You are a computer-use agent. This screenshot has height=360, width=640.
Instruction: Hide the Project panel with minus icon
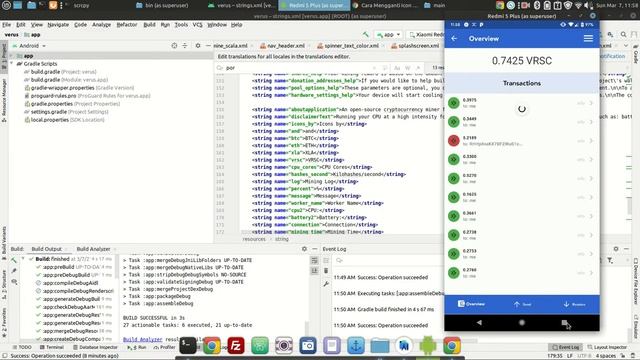[x=208, y=46]
